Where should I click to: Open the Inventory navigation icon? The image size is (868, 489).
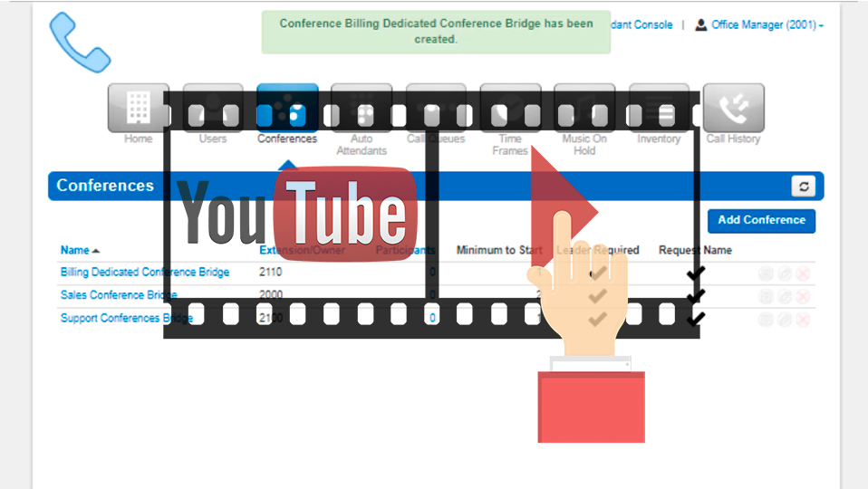click(659, 109)
